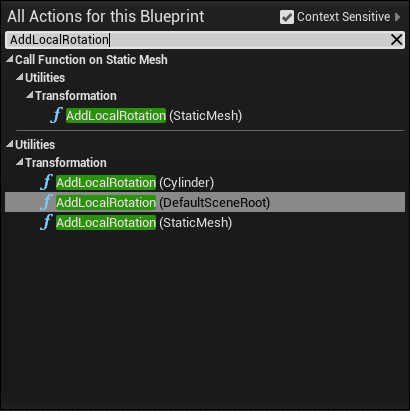Clear the search box with X icon

pos(396,40)
